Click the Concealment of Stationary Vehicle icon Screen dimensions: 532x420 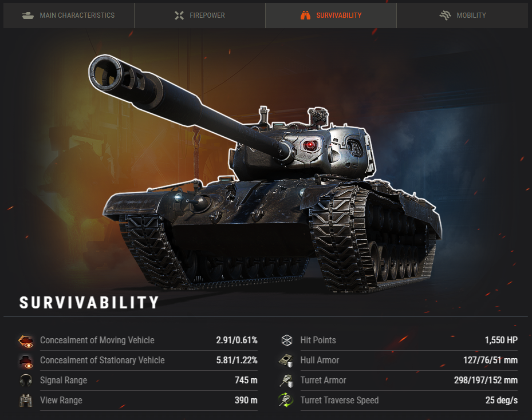tap(26, 362)
